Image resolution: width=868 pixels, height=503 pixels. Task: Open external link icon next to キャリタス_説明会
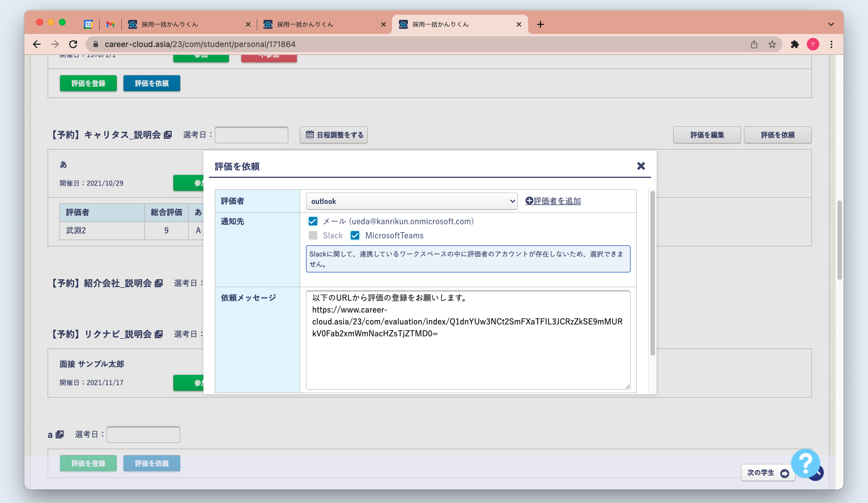tap(168, 135)
